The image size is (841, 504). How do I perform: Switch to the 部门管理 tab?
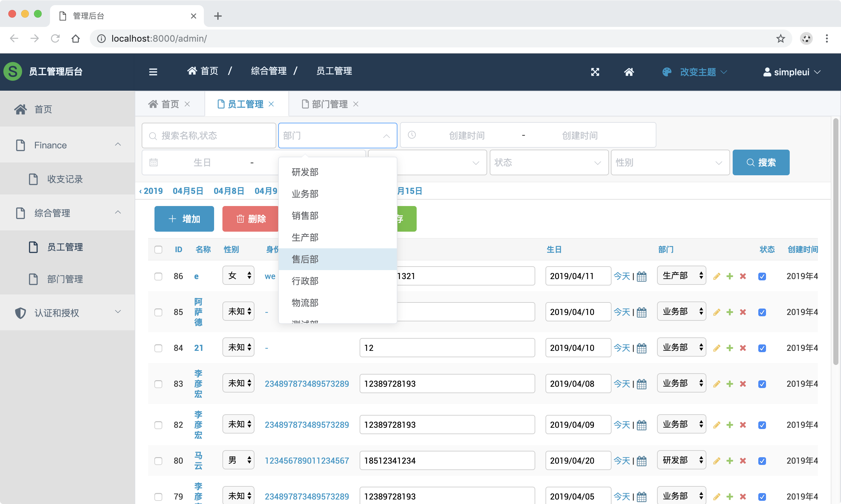[329, 104]
